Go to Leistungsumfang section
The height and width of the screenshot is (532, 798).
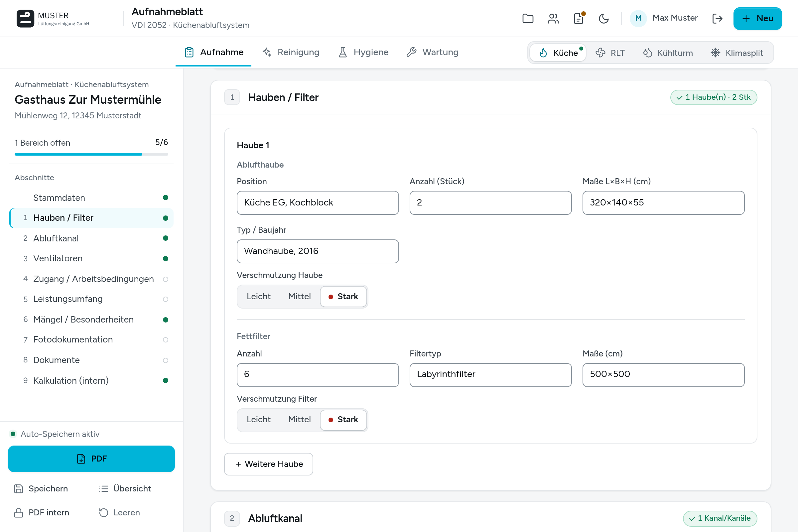(91, 299)
